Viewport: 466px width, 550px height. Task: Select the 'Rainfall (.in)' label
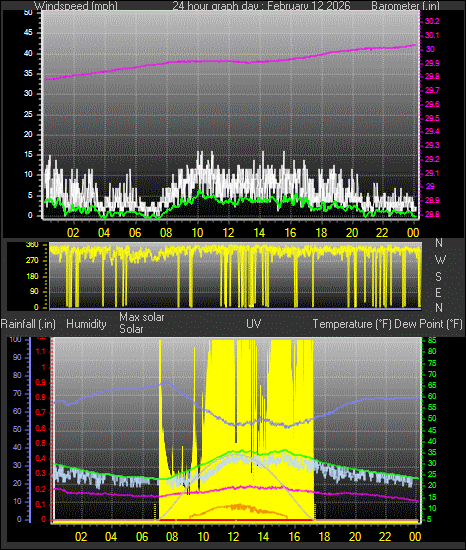click(28, 324)
